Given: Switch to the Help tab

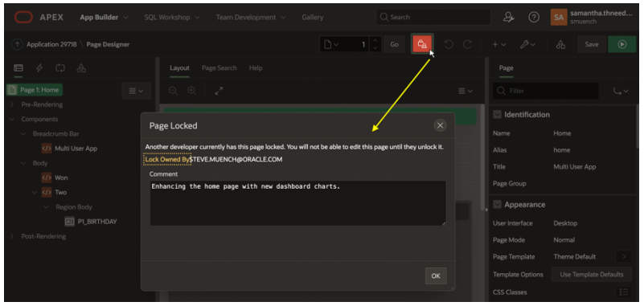Looking at the screenshot, I should [x=256, y=68].
